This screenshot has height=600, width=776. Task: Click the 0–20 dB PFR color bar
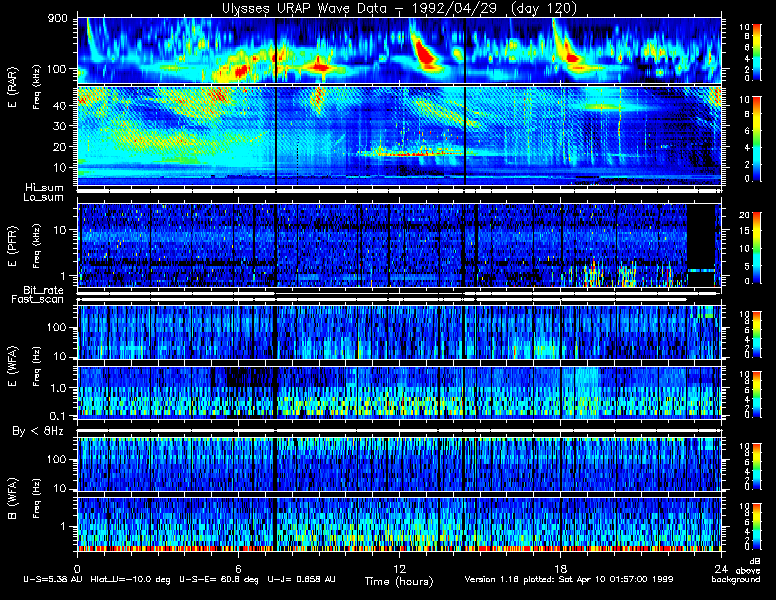(x=757, y=248)
